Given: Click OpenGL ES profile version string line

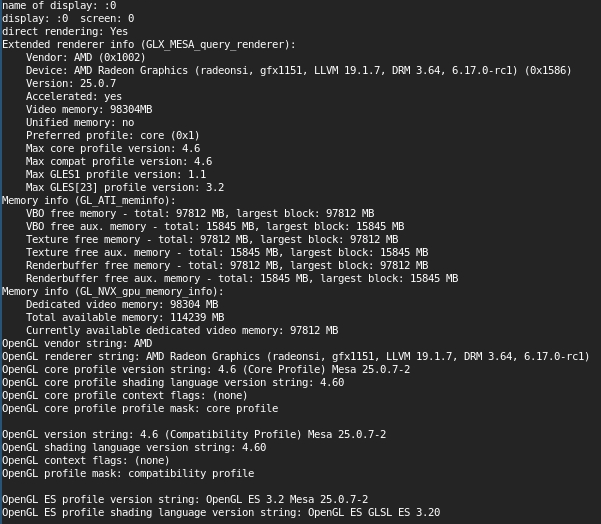Looking at the screenshot, I should point(185,499).
